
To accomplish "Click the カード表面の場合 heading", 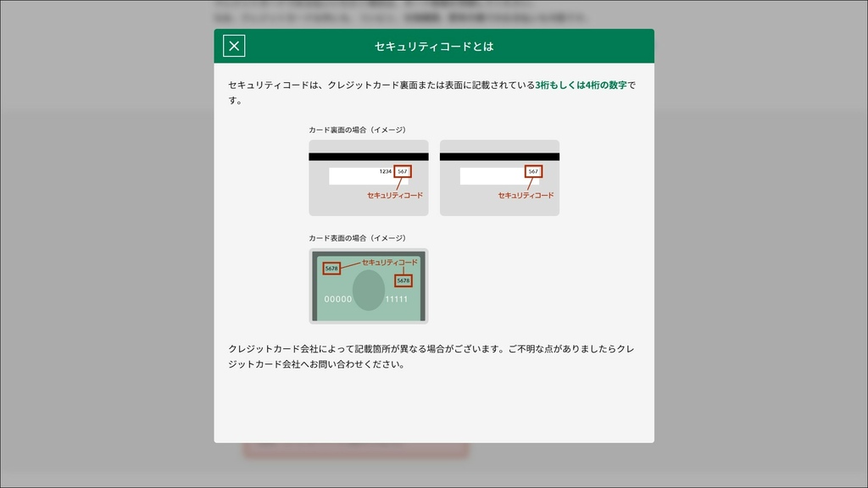I will 357,238.
